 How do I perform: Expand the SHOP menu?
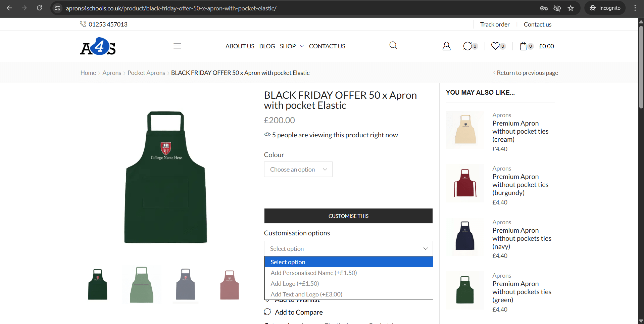[x=291, y=46]
